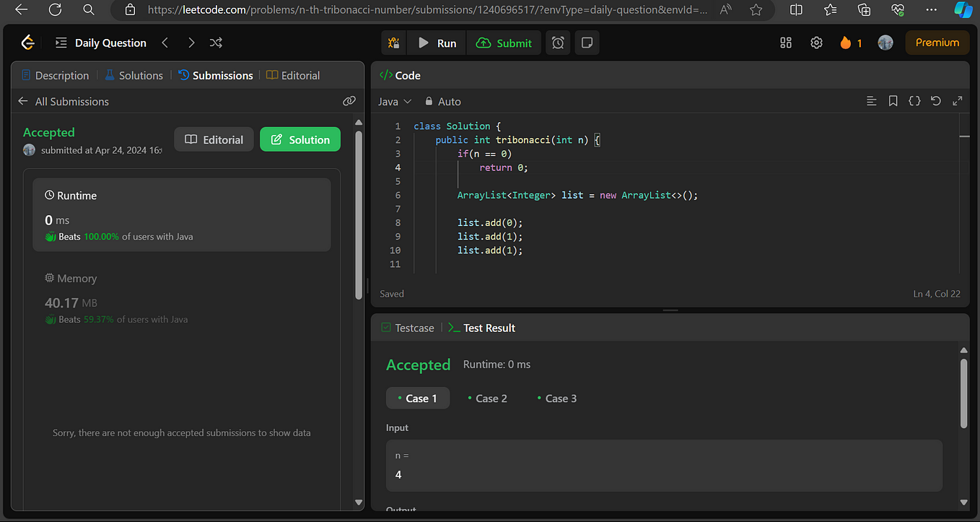Click the green Solution button
Image resolution: width=980 pixels, height=522 pixels.
pyautogui.click(x=300, y=139)
